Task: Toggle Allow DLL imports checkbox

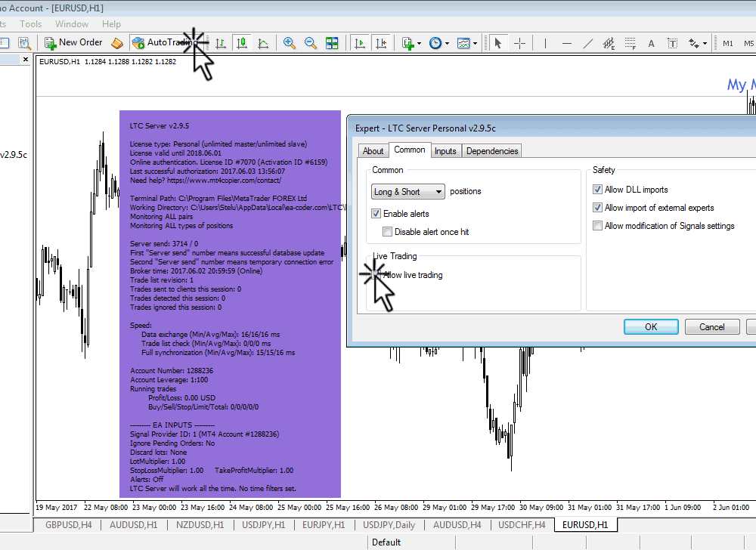Action: [597, 190]
